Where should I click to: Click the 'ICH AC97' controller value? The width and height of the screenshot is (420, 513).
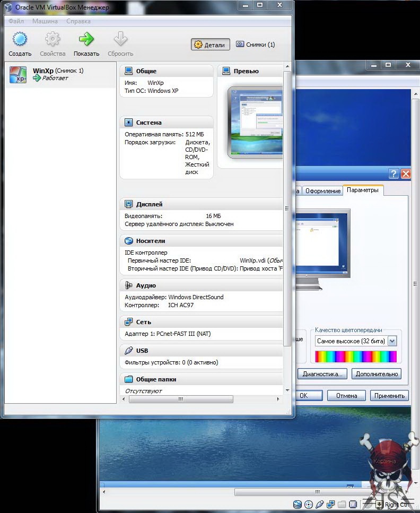click(181, 305)
